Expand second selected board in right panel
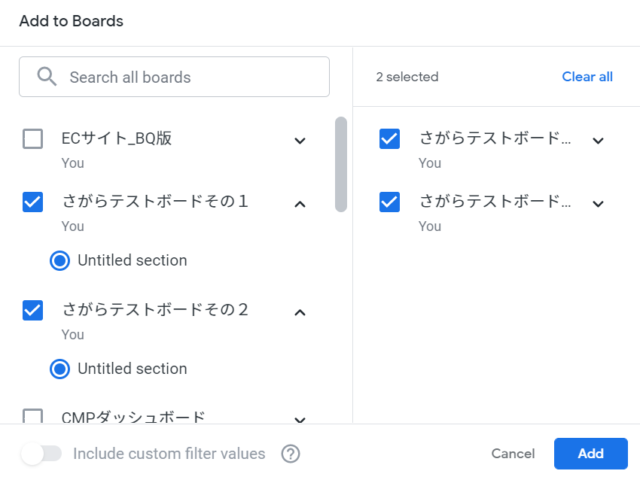The width and height of the screenshot is (640, 477). click(x=598, y=204)
